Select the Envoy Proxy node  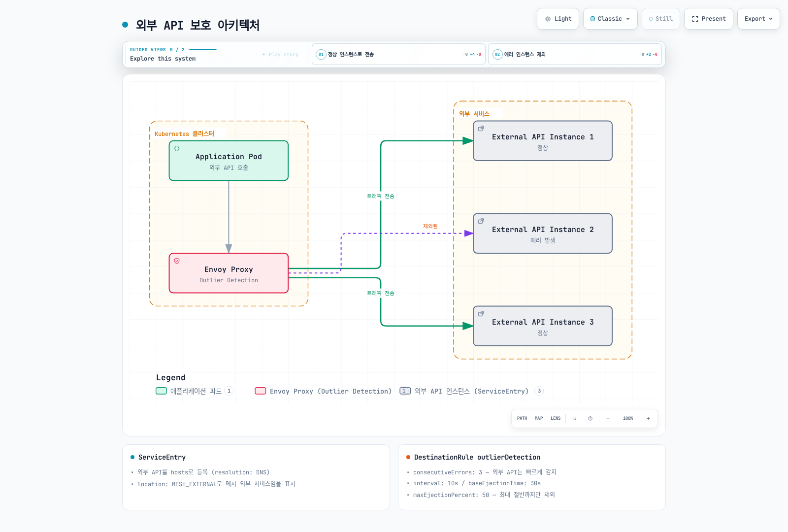229,273
